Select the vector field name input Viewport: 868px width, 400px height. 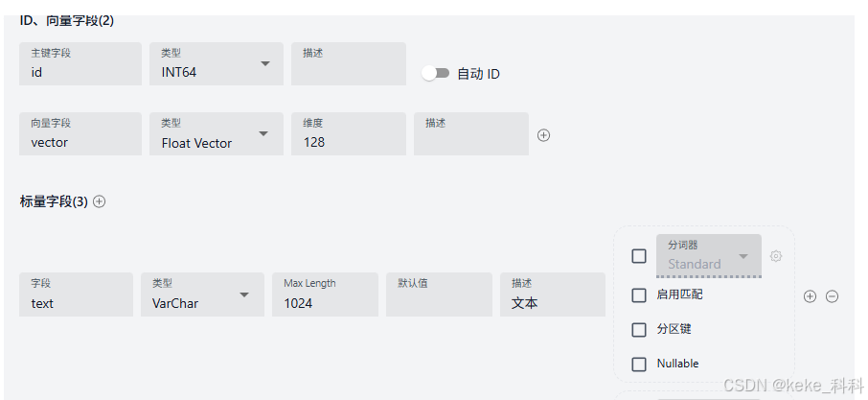(80, 134)
